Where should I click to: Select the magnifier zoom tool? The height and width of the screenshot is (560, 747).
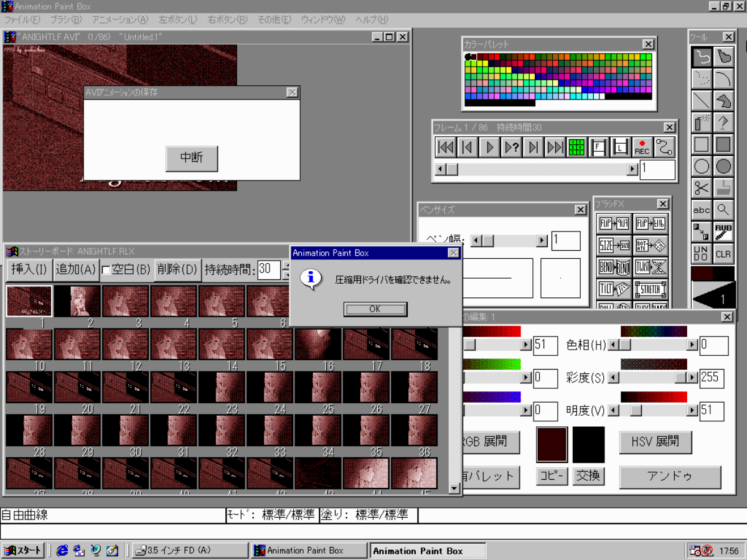(x=723, y=210)
